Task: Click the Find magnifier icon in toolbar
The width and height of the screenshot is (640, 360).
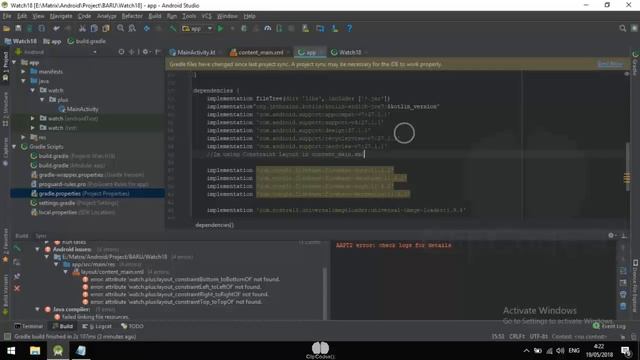Action: [x=120, y=29]
